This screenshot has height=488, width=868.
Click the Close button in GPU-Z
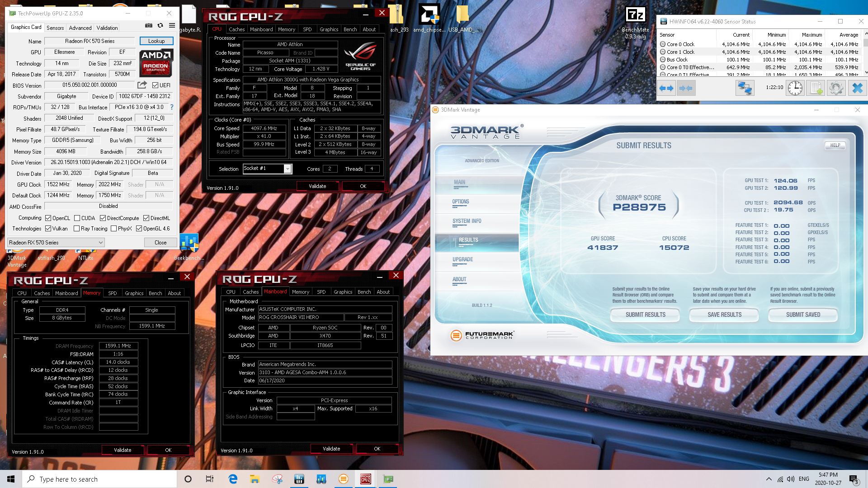(x=160, y=243)
